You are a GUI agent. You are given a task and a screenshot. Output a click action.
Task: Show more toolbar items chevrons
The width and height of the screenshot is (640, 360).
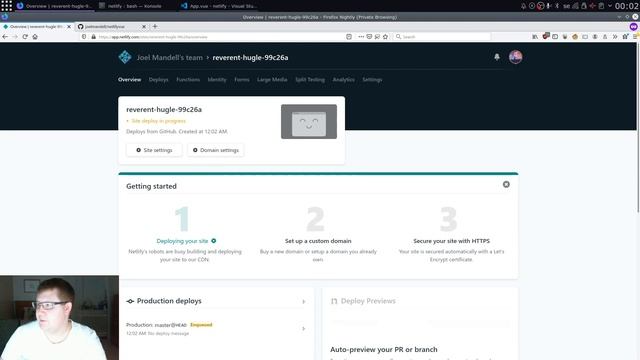(x=615, y=37)
